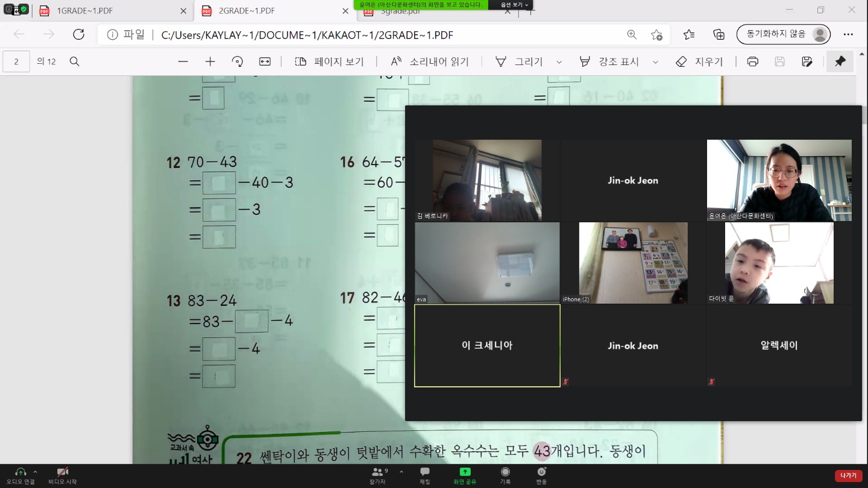Click the problem text 83-24
The image size is (868, 488).
point(212,299)
